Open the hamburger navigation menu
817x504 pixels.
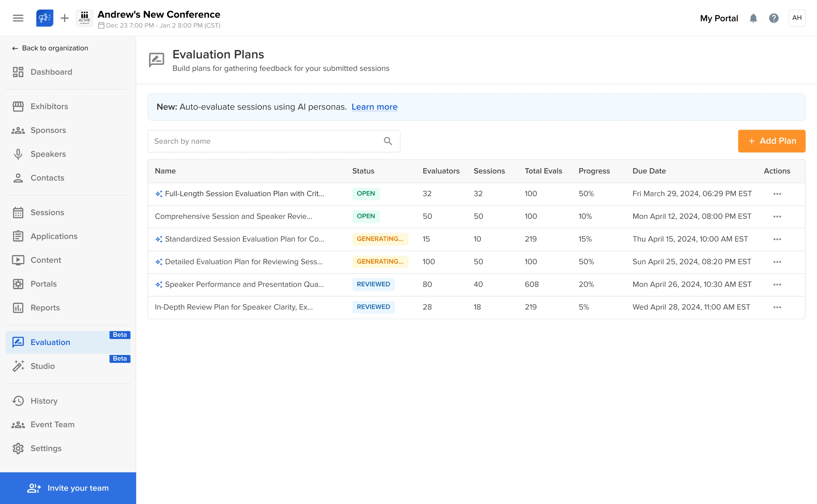click(x=18, y=18)
